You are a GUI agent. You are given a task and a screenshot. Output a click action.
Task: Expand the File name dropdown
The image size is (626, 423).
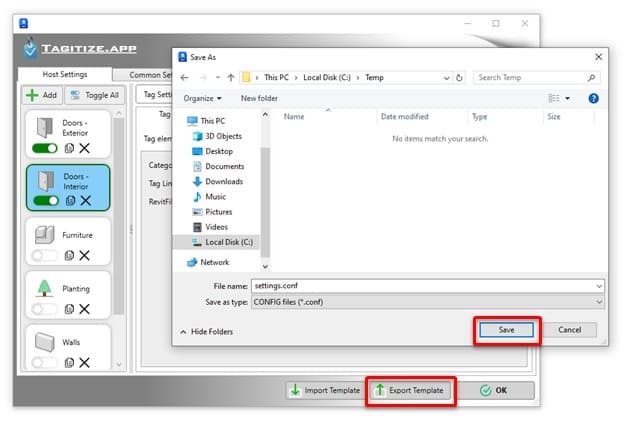pyautogui.click(x=599, y=286)
